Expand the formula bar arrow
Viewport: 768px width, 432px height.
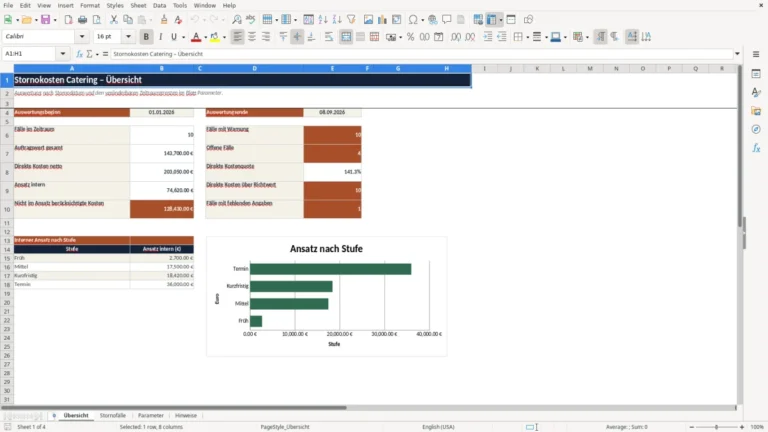pyautogui.click(x=737, y=54)
